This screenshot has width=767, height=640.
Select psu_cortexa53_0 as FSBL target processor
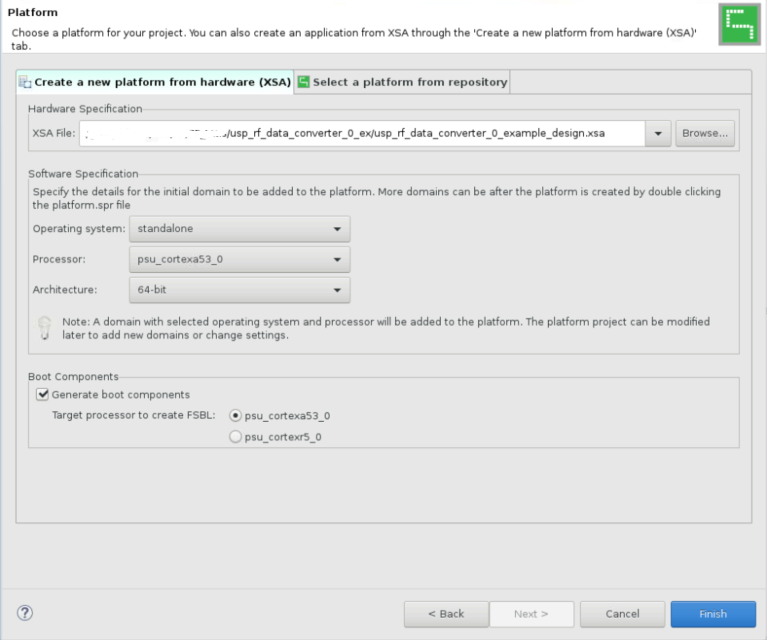point(235,415)
